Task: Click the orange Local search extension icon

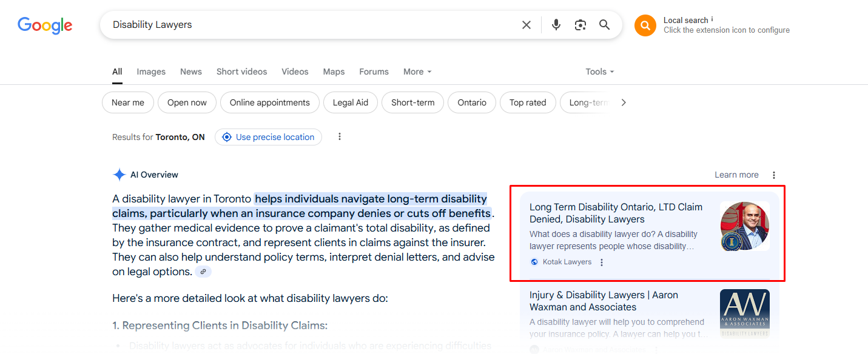Action: (645, 25)
